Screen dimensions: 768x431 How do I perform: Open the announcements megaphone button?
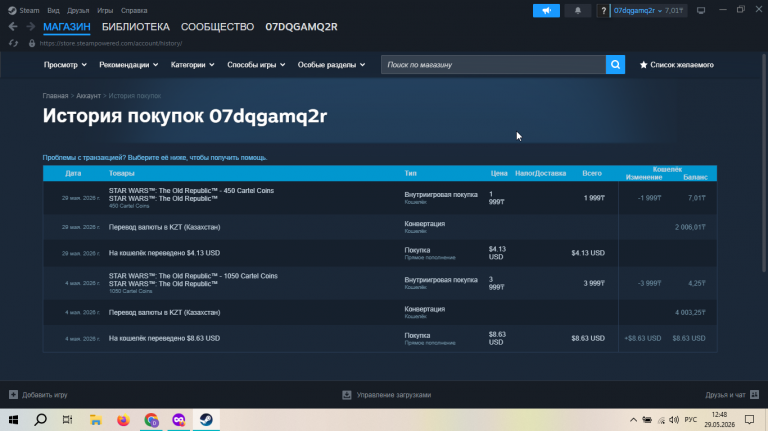point(546,10)
